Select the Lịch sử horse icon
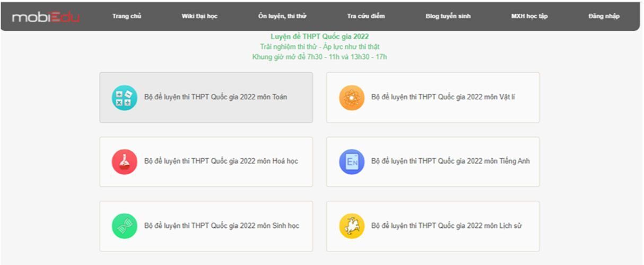This screenshot has width=644, height=265. pos(352,226)
